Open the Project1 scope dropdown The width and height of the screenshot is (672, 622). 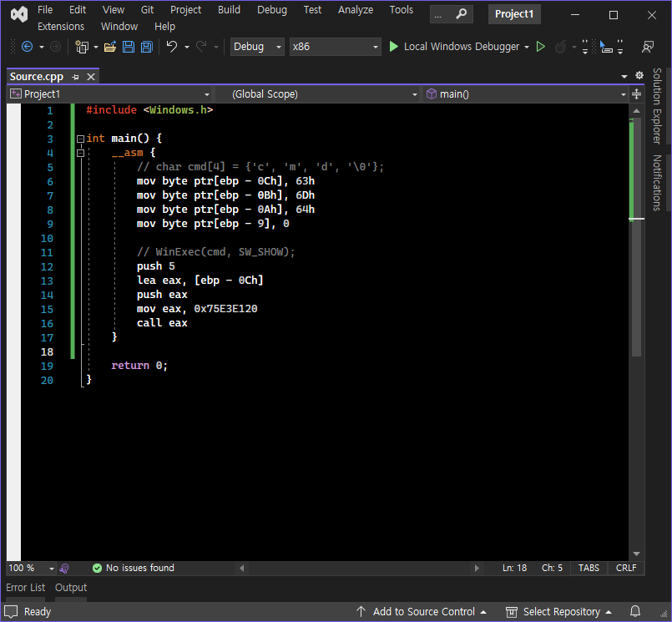(x=109, y=94)
